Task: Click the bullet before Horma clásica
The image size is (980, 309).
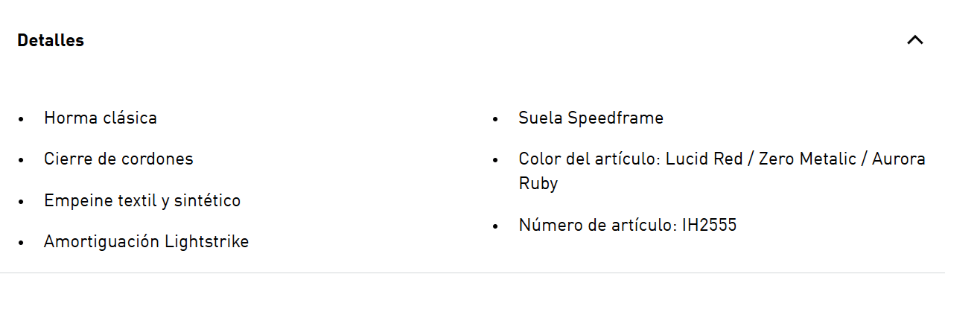Action: click(x=21, y=118)
